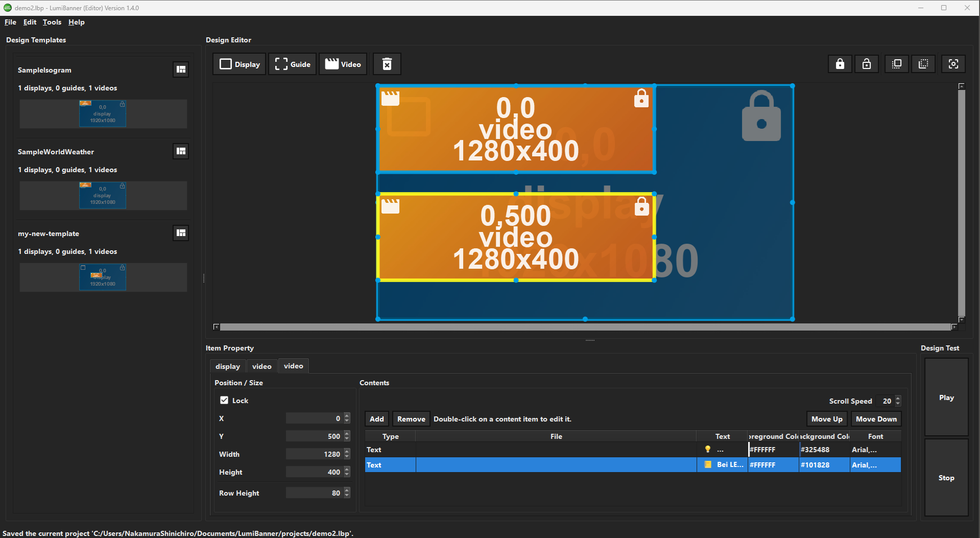Image resolution: width=980 pixels, height=538 pixels.
Task: Click the send to back icon
Action: pos(923,64)
